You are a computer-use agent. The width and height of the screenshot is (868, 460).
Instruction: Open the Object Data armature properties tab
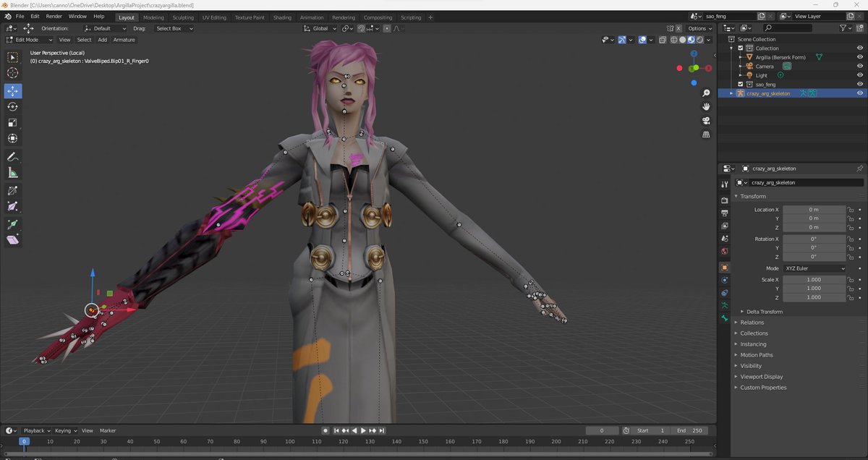pos(725,305)
